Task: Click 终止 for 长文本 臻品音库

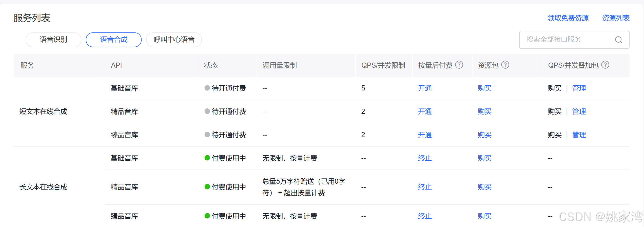Action: tap(425, 216)
